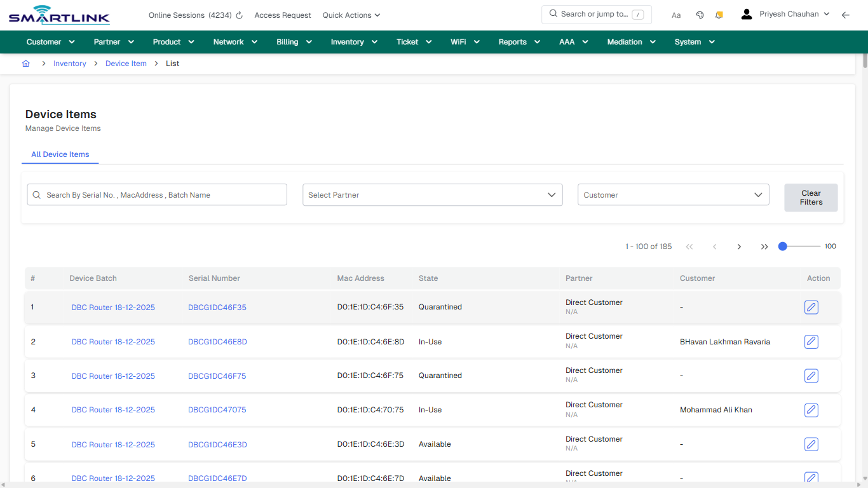Open the Select Partner dropdown
Image resolution: width=868 pixels, height=488 pixels.
click(x=432, y=194)
